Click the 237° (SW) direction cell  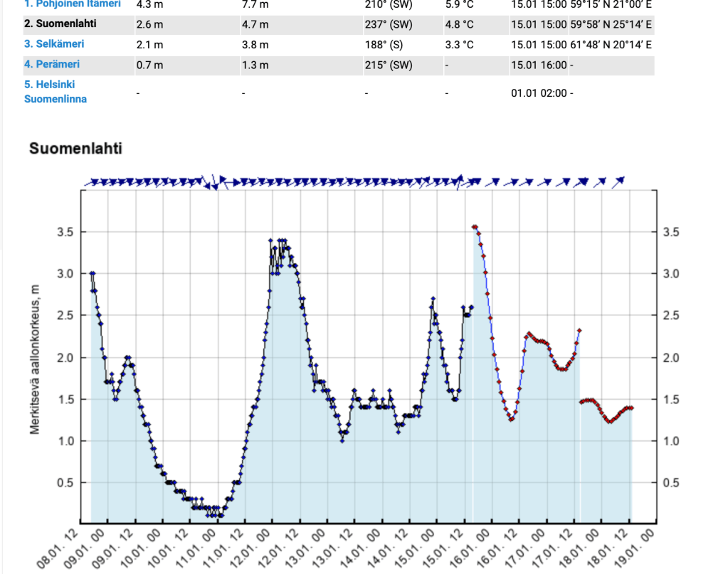(x=388, y=25)
